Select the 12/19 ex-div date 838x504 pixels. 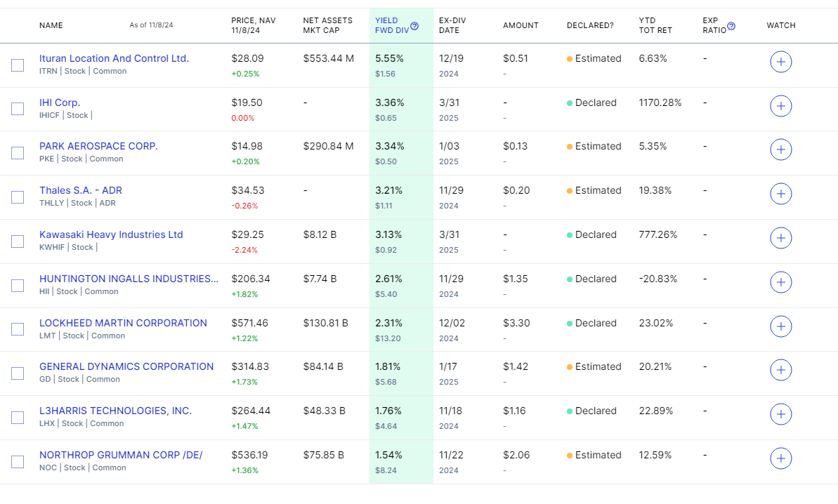click(x=451, y=58)
